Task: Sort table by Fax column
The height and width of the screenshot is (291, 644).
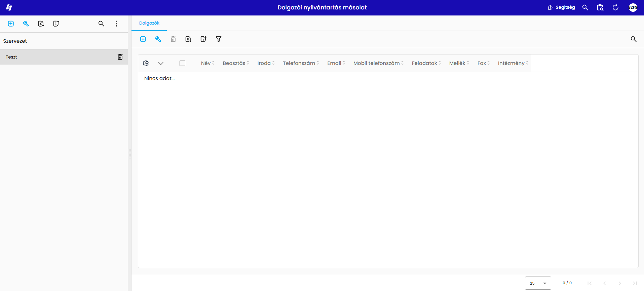Action: click(483, 63)
